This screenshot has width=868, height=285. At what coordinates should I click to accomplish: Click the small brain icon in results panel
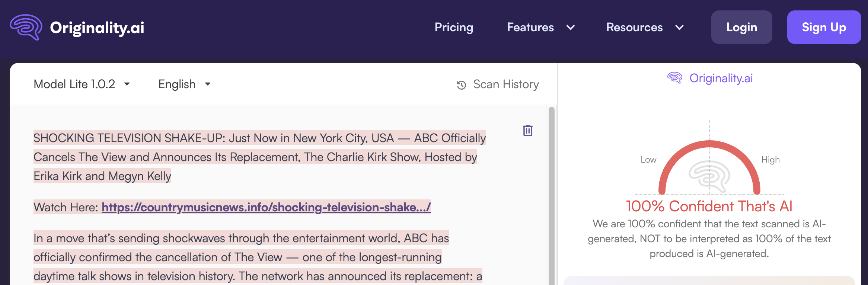(x=674, y=78)
